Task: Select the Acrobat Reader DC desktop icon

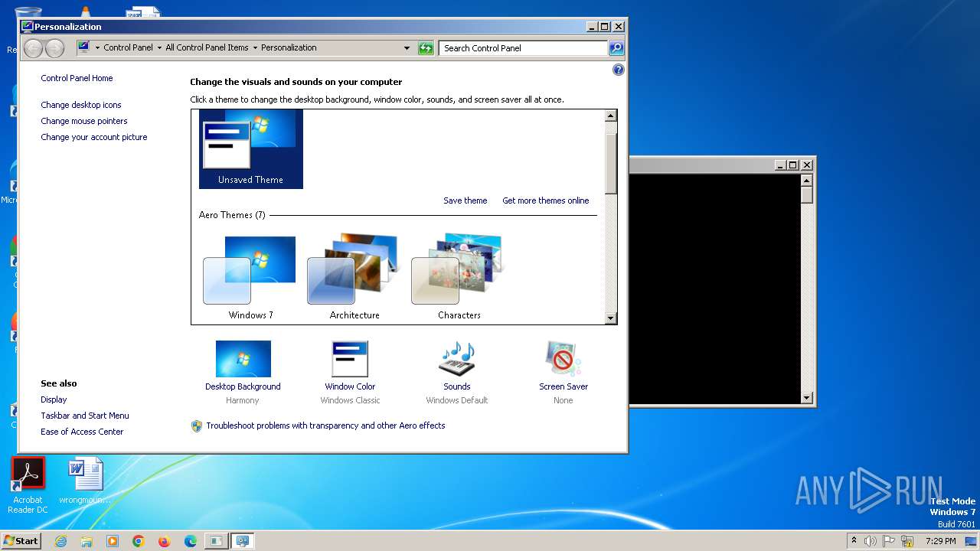Action: point(28,486)
